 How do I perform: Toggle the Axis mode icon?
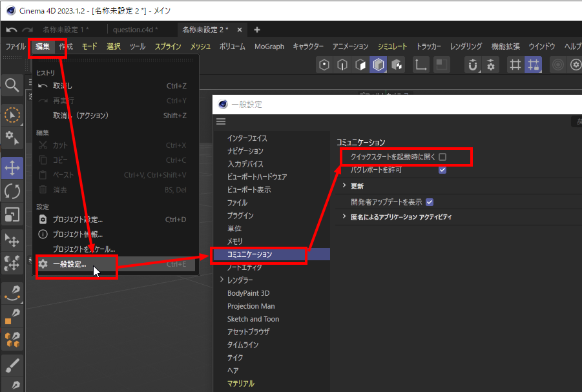point(421,65)
